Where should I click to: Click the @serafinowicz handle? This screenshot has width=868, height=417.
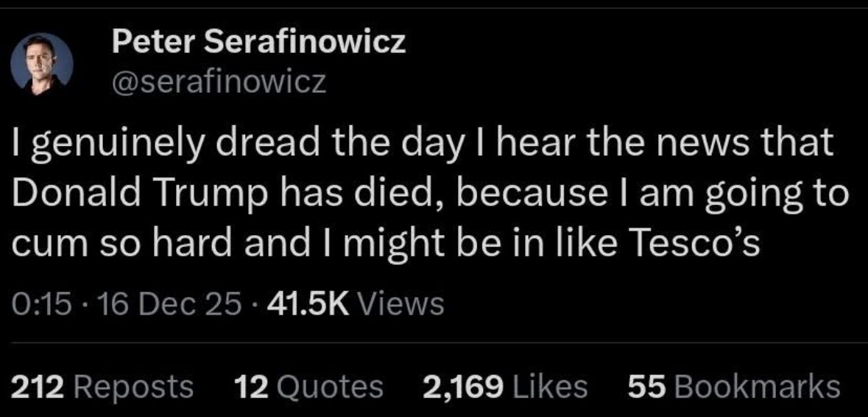(x=219, y=80)
